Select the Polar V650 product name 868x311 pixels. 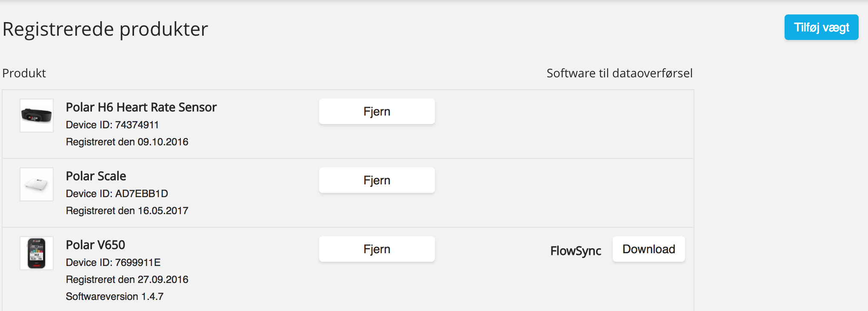(96, 245)
